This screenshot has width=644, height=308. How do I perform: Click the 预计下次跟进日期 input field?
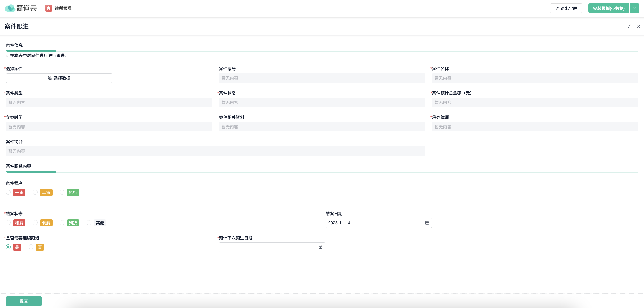pyautogui.click(x=267, y=247)
